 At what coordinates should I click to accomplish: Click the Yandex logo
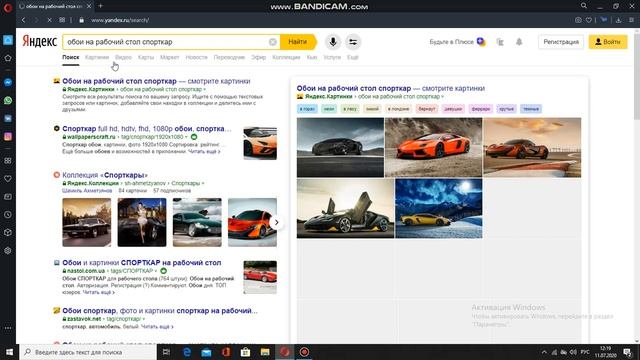pos(39,41)
